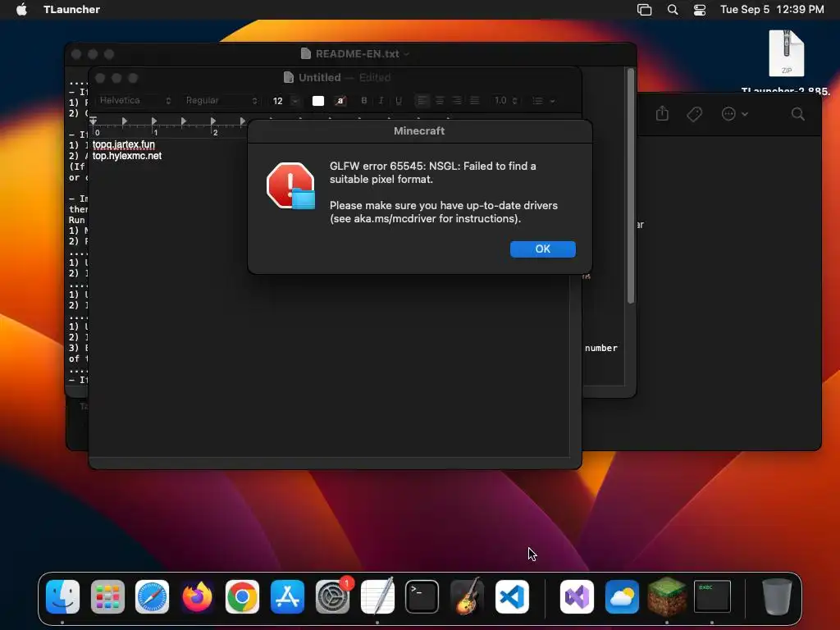Launch Safari from the Dock
The image size is (840, 630).
[x=152, y=596]
